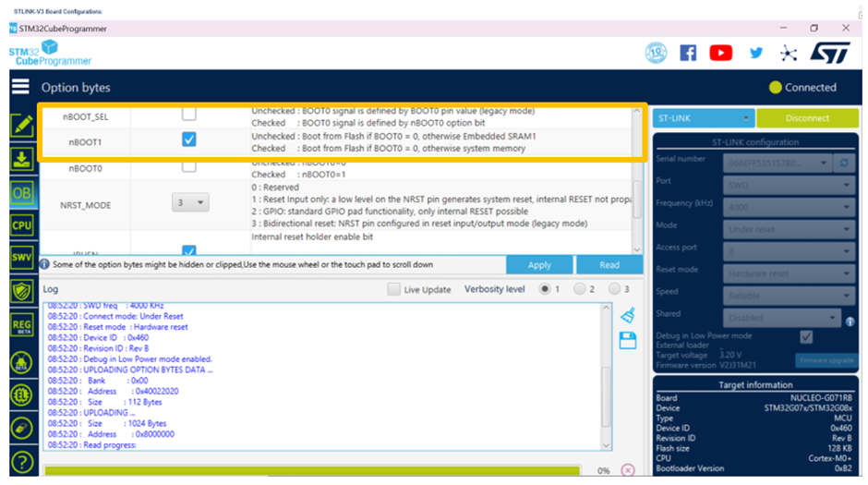Open the Erasing & Programming download icon

22,159
